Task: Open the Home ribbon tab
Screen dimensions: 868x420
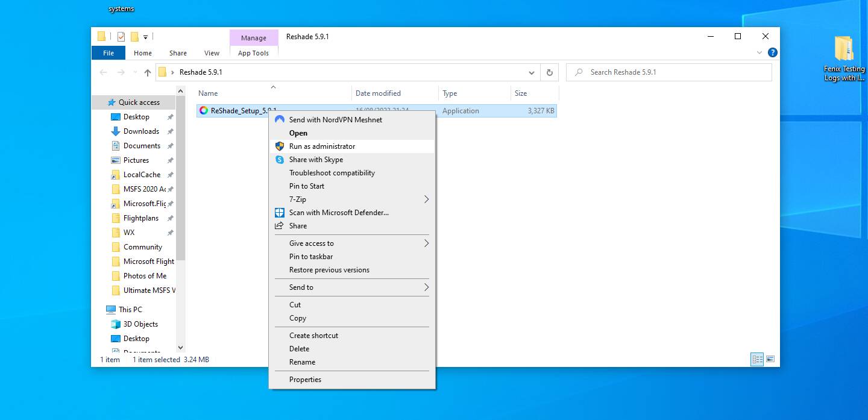Action: (143, 53)
